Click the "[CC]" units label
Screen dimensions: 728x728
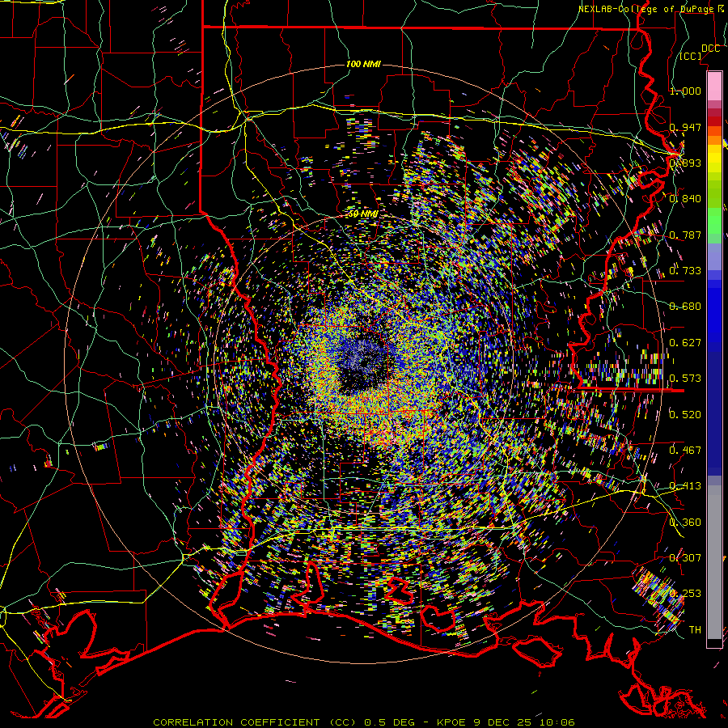[x=691, y=56]
